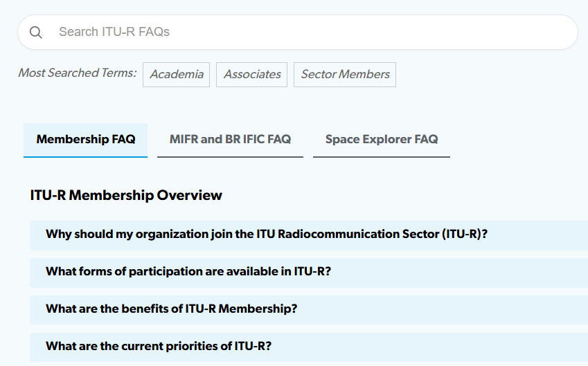The image size is (588, 366).
Task: Click the ITU-R Membership Overview heading
Action: (126, 196)
